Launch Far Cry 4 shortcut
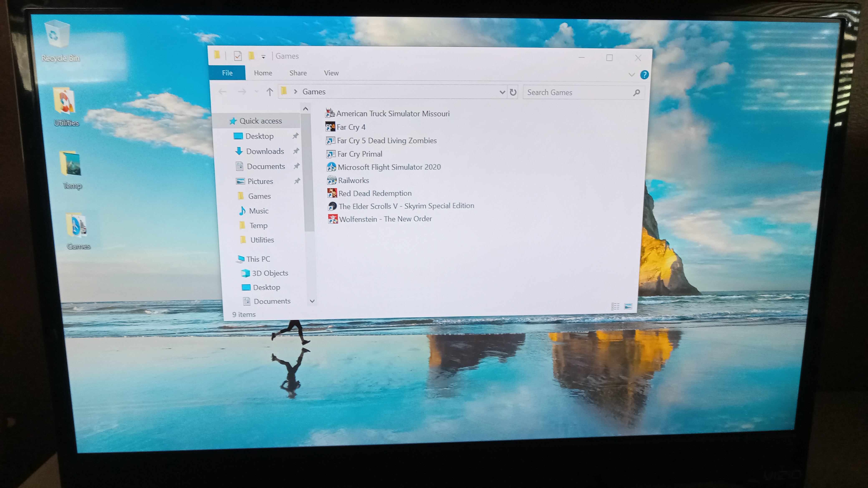Image resolution: width=868 pixels, height=488 pixels. (x=351, y=127)
